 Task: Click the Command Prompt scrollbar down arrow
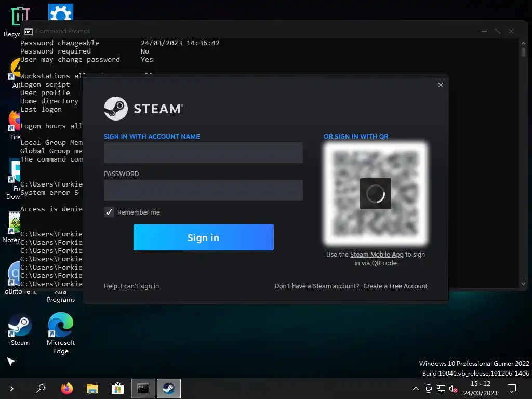523,284
